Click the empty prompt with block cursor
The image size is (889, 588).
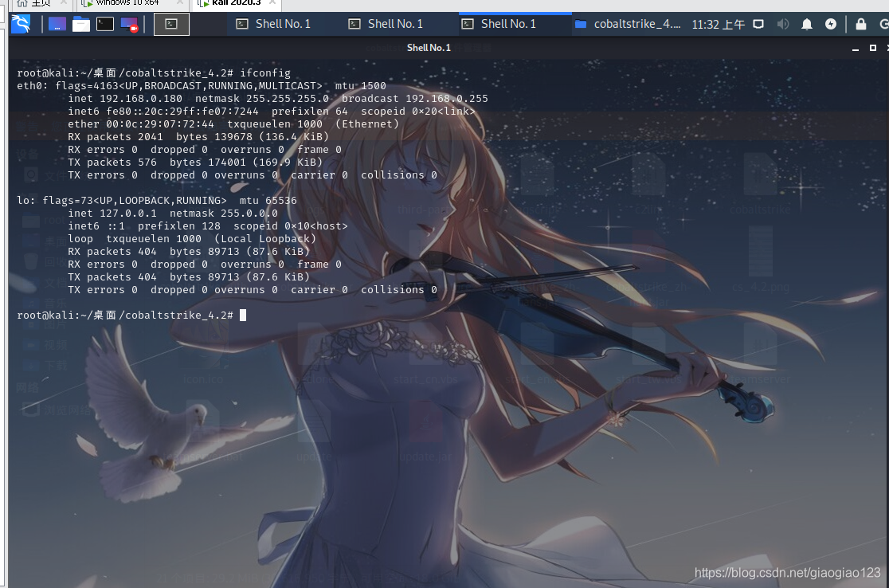[131, 316]
